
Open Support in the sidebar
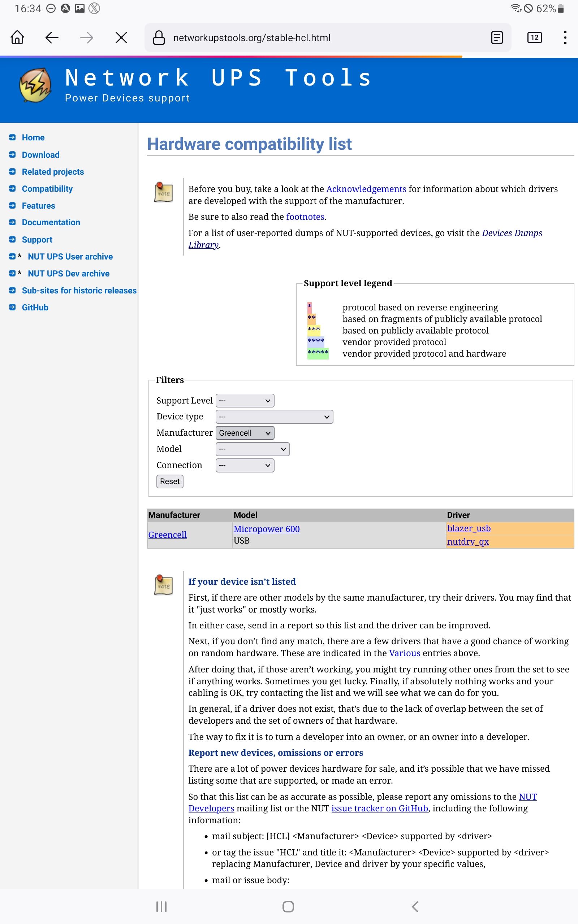click(x=37, y=240)
